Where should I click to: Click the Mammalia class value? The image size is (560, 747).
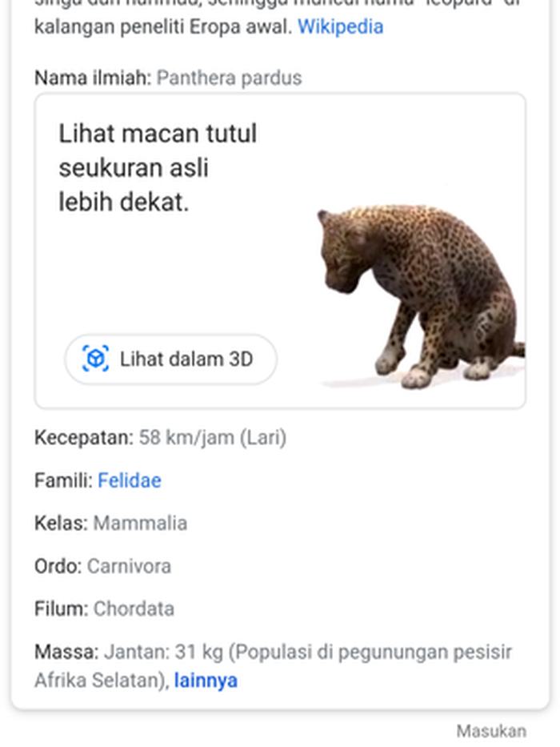click(141, 523)
